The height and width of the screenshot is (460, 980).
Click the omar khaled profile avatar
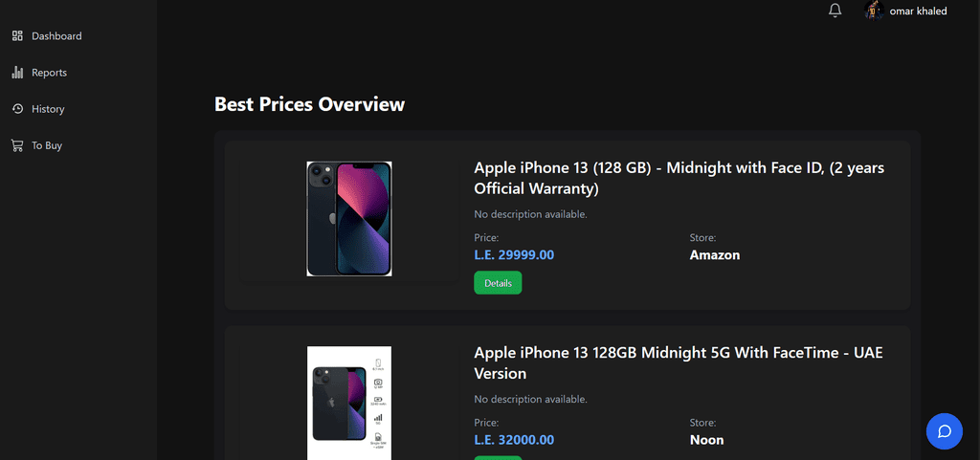point(874,11)
